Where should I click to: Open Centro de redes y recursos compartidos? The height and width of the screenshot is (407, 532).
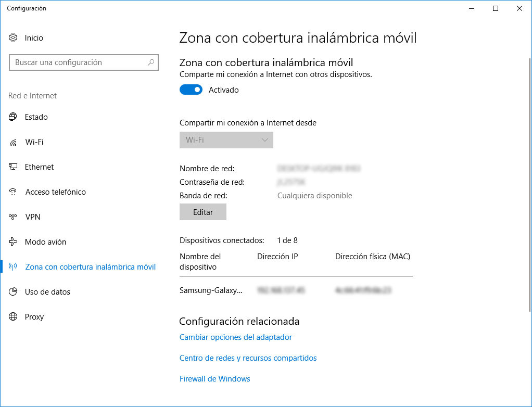(248, 358)
